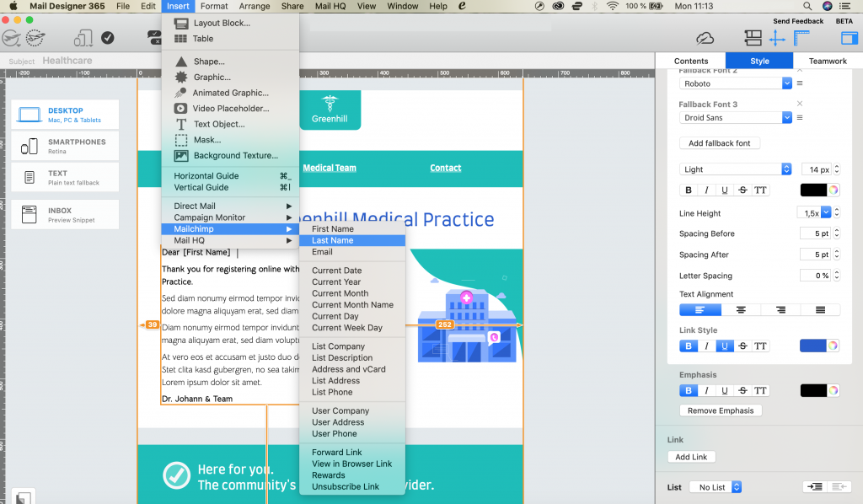Choose Last Name placeholder from Mailchimp submenu
Image resolution: width=863 pixels, height=504 pixels.
[352, 240]
